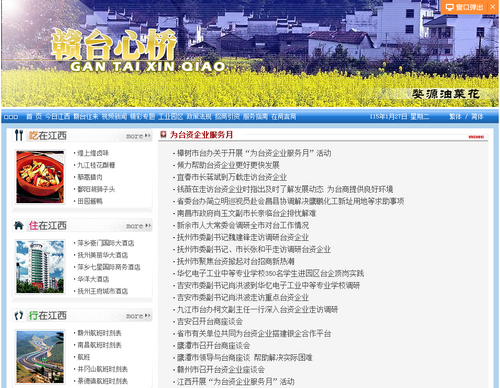Open the news item starting with 南昌市政府
The height and width of the screenshot is (388, 500).
tap(246, 213)
